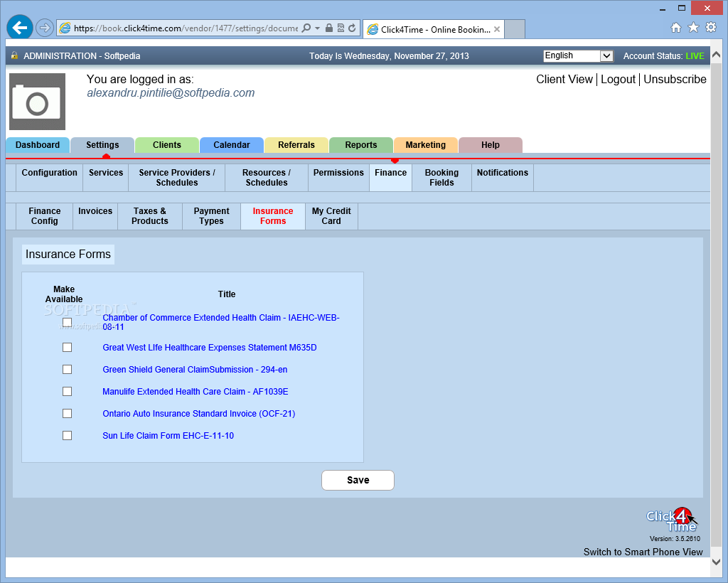Open the Marketing tab
The height and width of the screenshot is (583, 728).
click(x=426, y=145)
